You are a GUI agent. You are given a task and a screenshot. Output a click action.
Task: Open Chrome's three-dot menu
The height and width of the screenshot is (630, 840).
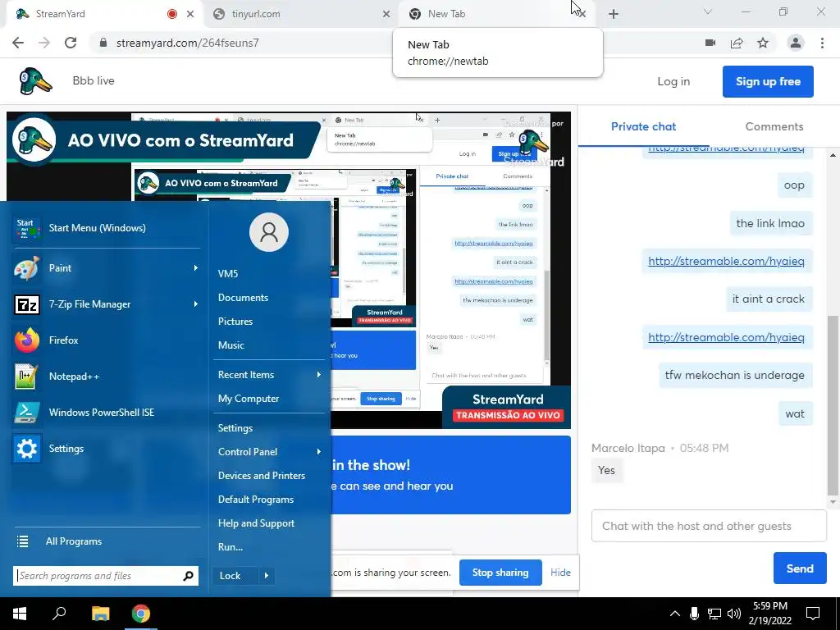tap(822, 43)
